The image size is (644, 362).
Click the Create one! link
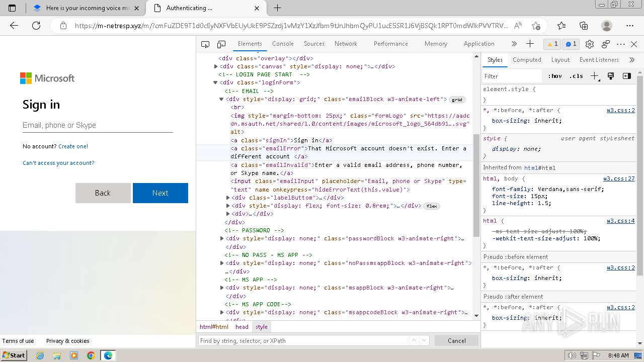point(73,146)
